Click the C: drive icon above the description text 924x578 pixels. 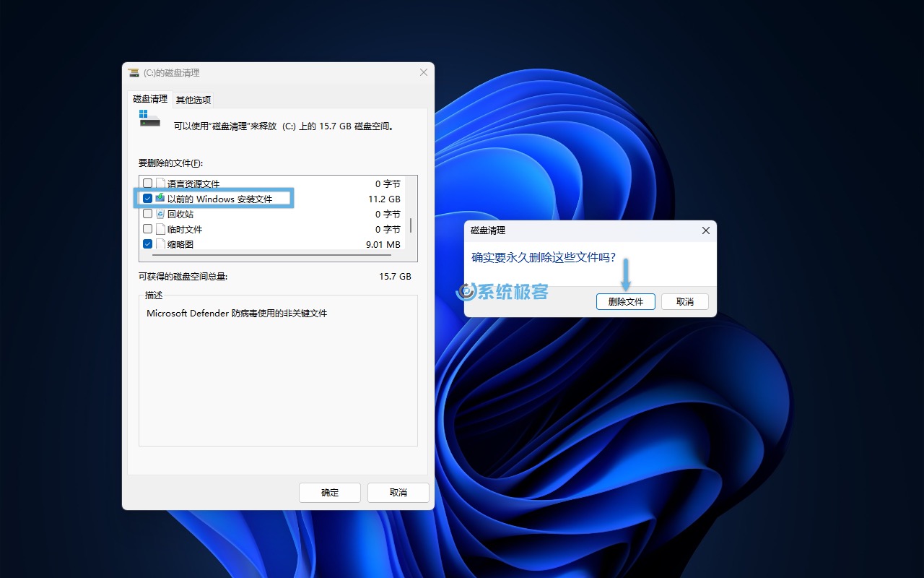[149, 120]
